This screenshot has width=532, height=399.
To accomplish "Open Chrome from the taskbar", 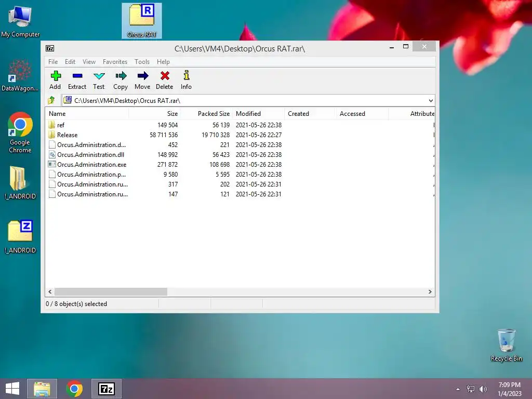I will [74, 389].
